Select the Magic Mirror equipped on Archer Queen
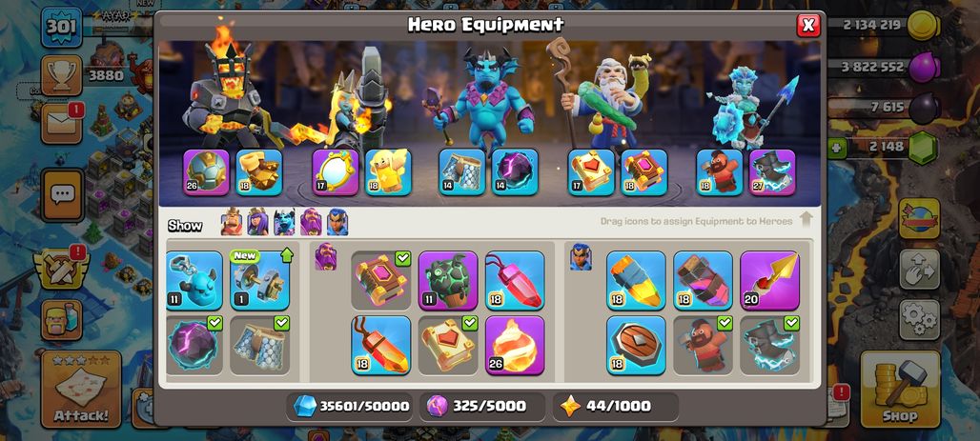980x441 pixels. point(336,171)
